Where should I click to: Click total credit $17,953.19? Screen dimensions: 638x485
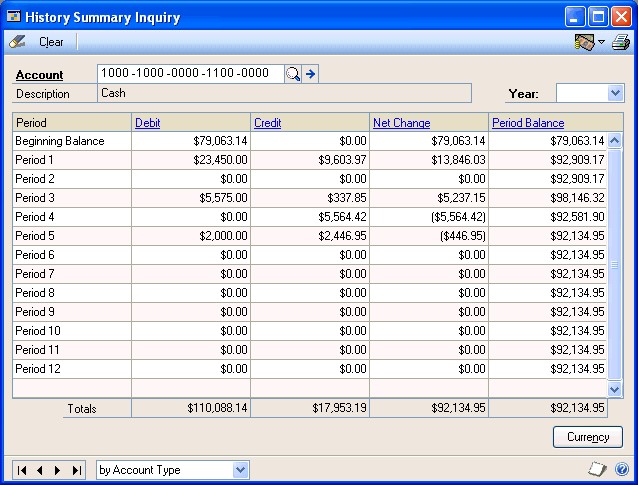339,408
